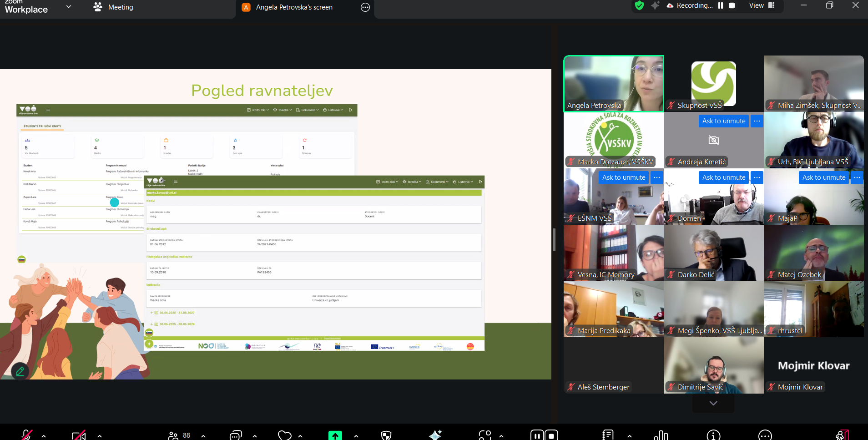
Task: Switch to the Meeting tab
Action: pyautogui.click(x=114, y=7)
